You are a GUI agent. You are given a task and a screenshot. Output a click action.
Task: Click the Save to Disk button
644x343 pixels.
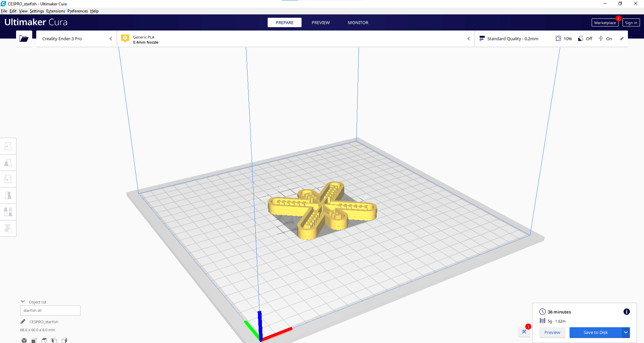coord(595,332)
